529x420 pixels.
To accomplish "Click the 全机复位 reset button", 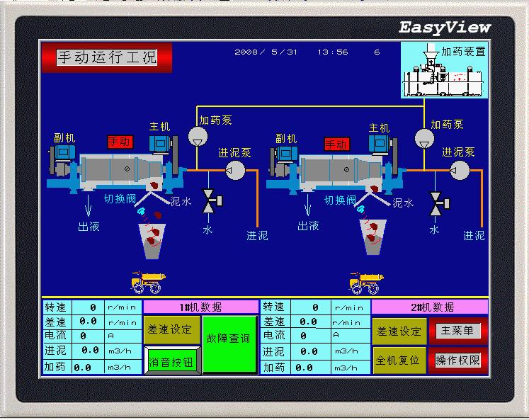I will tap(399, 361).
